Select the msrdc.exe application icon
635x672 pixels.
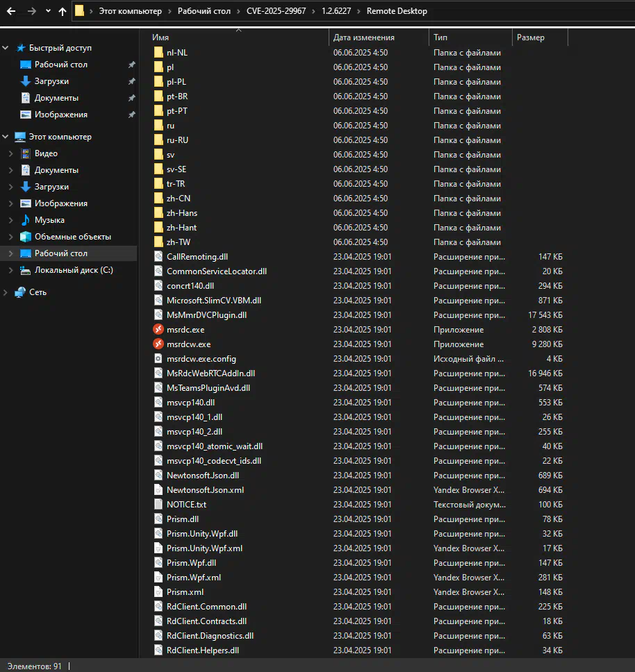point(158,329)
